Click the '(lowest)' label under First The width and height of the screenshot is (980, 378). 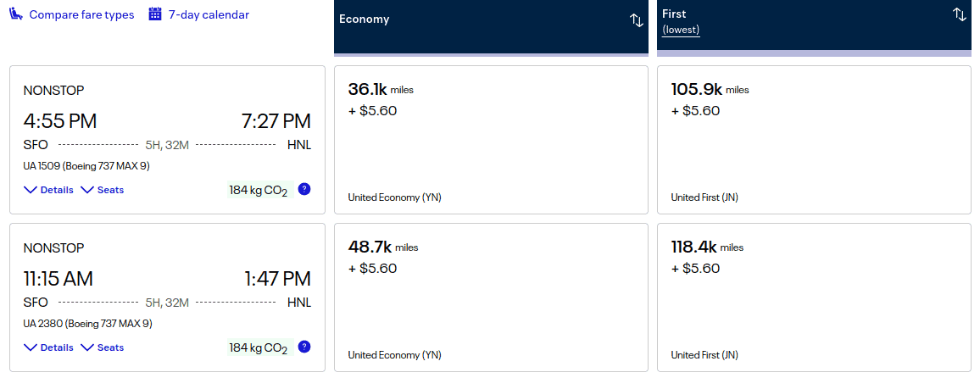(x=681, y=30)
